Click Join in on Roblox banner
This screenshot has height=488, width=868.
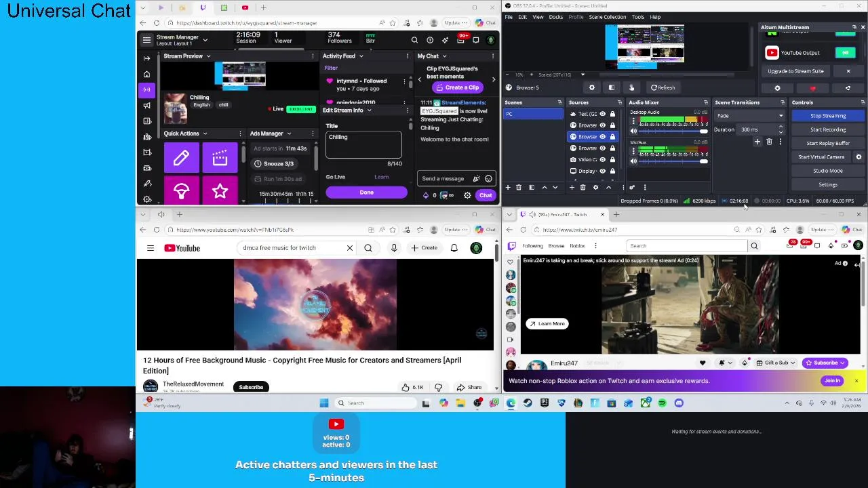(832, 381)
